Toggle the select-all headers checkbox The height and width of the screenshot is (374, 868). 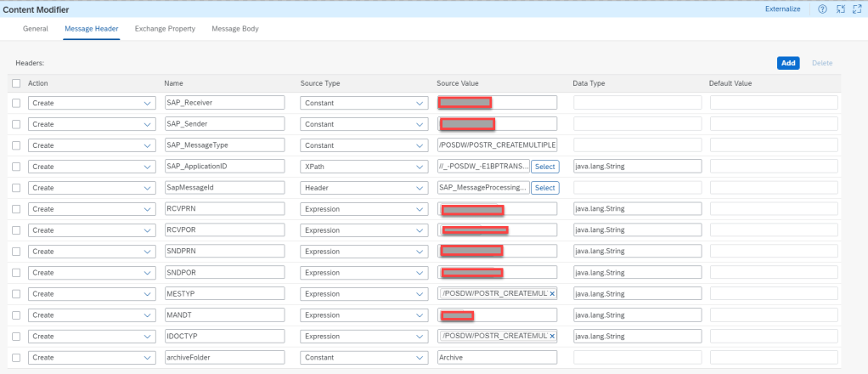[16, 83]
